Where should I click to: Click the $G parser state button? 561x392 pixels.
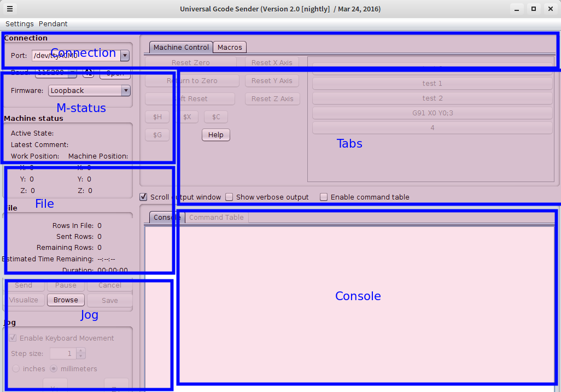(157, 135)
